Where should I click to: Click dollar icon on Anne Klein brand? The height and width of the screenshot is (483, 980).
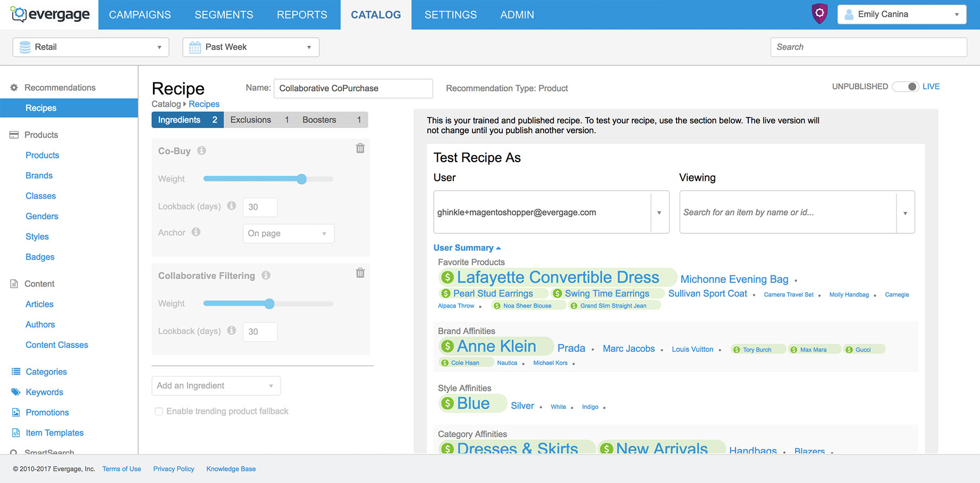[447, 346]
